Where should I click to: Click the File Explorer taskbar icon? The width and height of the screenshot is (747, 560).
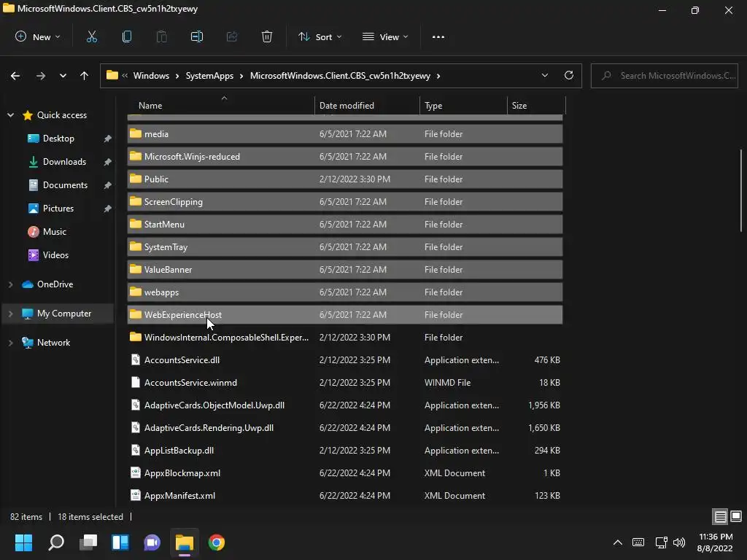point(185,542)
